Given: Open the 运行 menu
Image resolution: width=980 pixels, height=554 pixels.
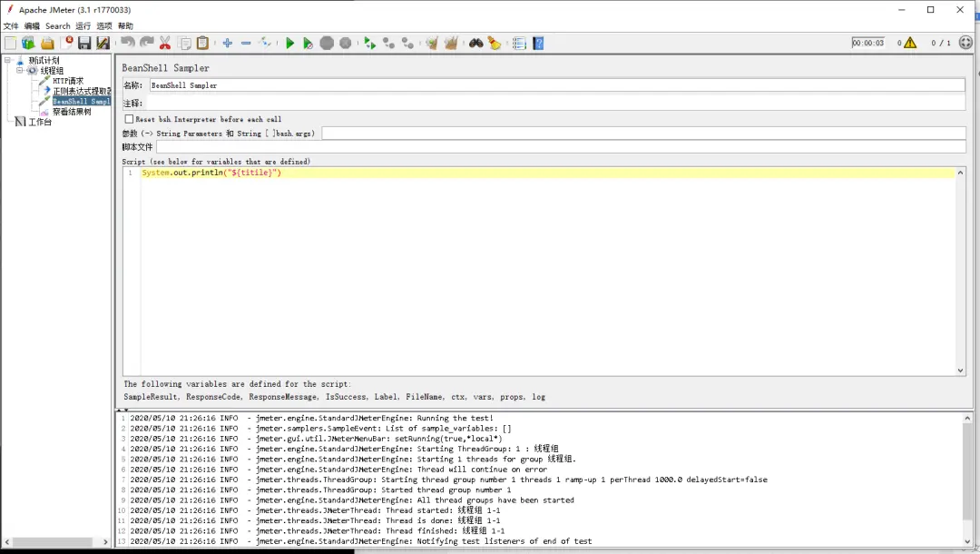Looking at the screenshot, I should [x=83, y=25].
